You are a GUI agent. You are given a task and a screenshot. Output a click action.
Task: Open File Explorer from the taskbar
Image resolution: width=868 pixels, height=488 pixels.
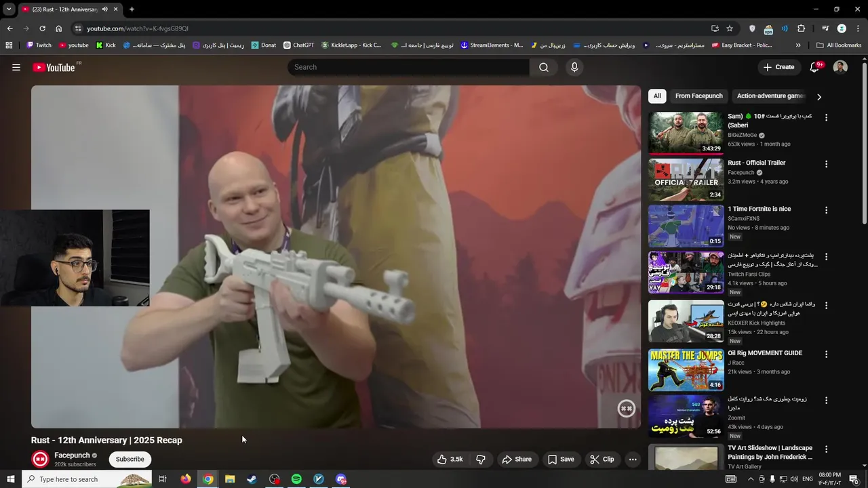click(x=230, y=479)
